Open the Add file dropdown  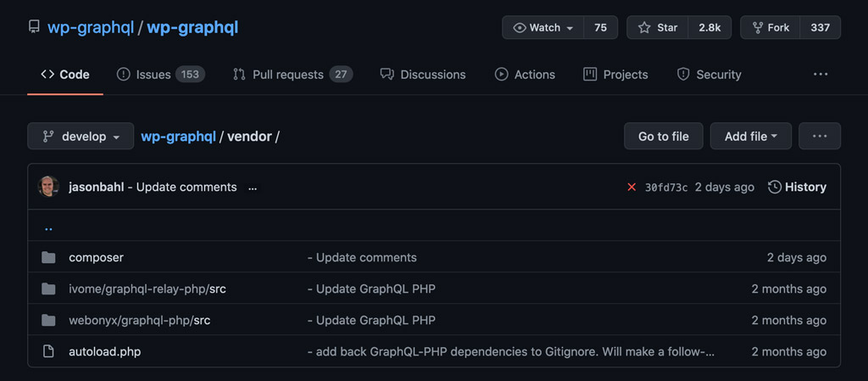point(751,137)
